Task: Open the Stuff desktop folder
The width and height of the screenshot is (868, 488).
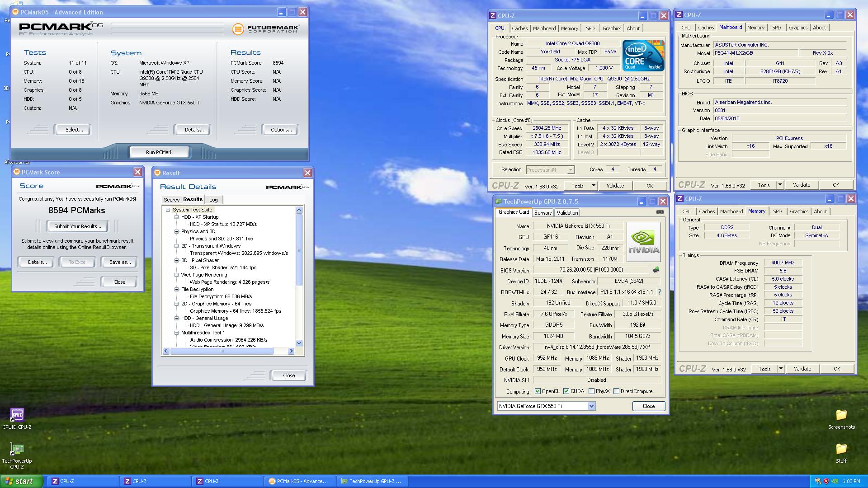Action: [x=841, y=452]
